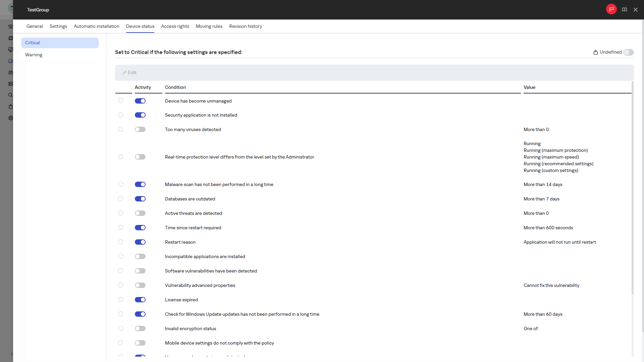Select the radio for 'Vulnerability advanced properties'
The image size is (644, 362).
(120, 285)
